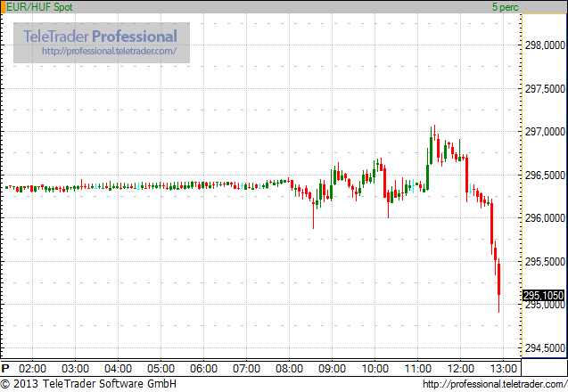Click the 05:00 time axis label

(x=161, y=369)
